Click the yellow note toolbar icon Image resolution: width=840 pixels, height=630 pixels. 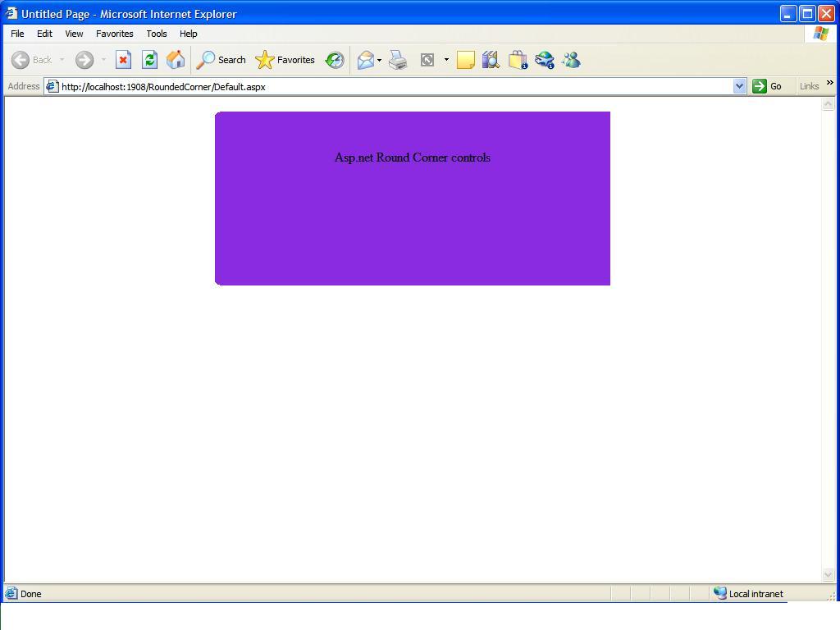(466, 60)
